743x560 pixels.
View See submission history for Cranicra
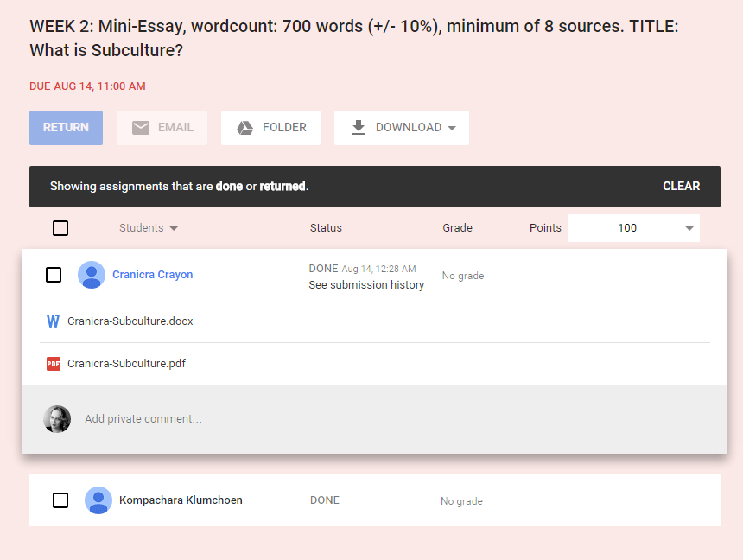[x=366, y=285]
